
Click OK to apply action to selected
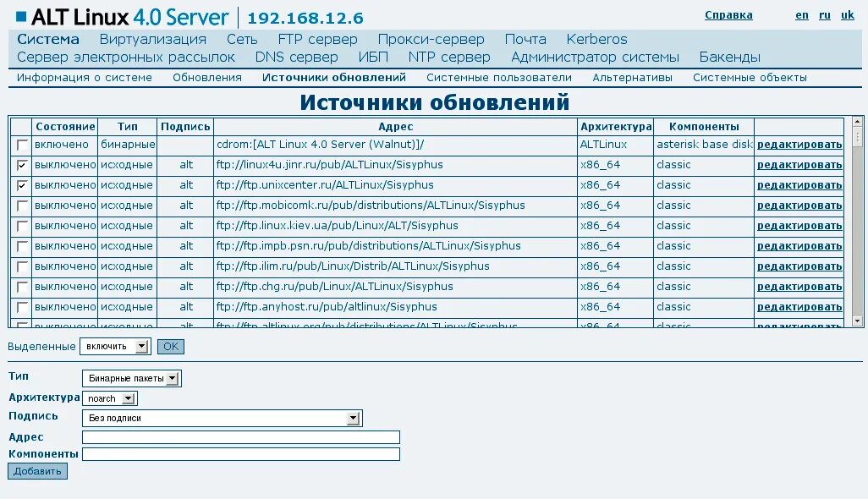pos(171,346)
